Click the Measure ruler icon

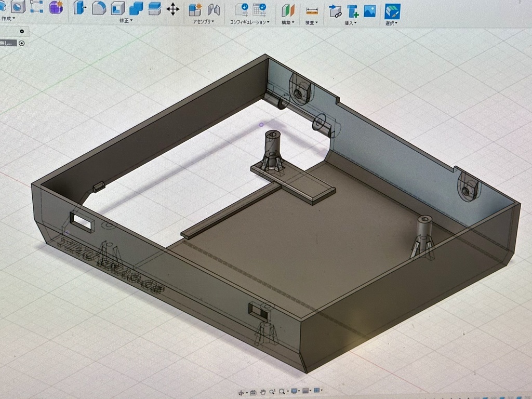(x=312, y=11)
